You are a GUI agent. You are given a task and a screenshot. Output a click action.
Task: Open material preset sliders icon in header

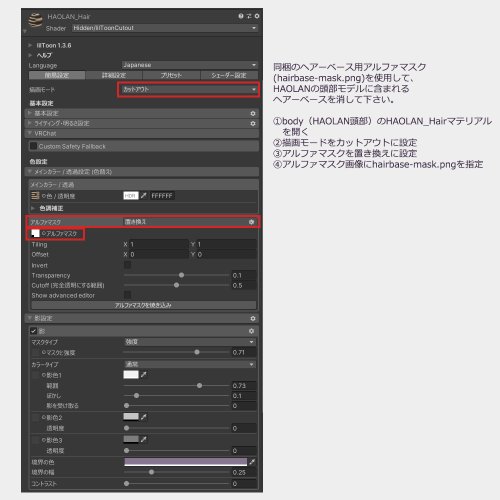click(x=249, y=16)
